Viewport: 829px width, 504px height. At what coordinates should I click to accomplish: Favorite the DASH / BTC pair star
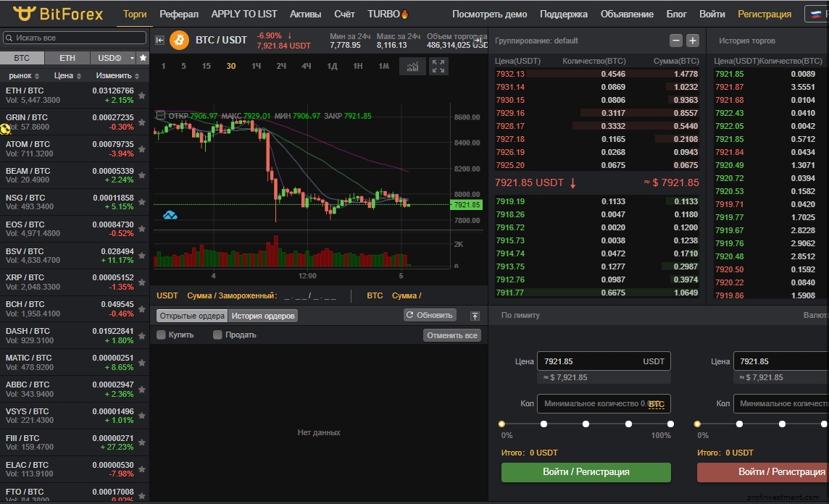point(142,336)
